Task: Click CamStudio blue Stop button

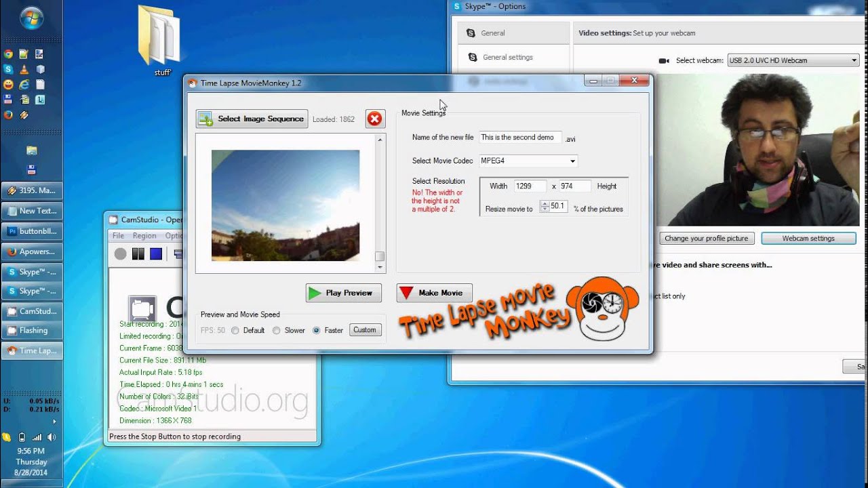Action: click(x=156, y=254)
